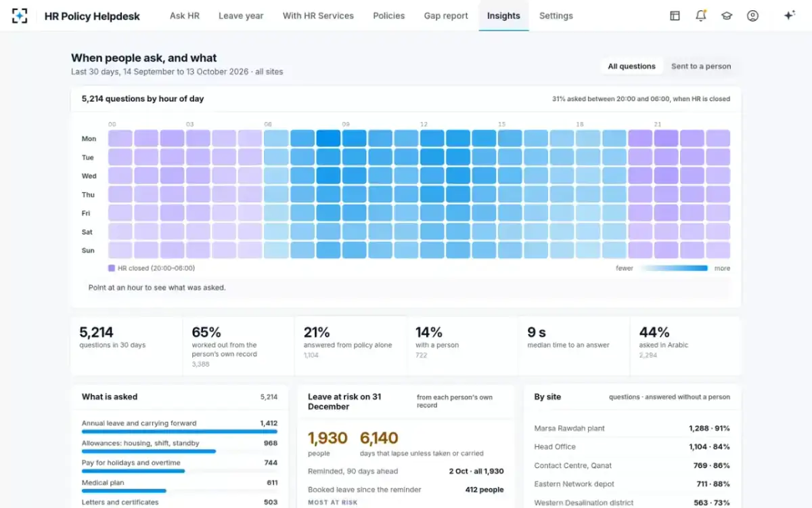Viewport: 812px width, 508px height.
Task: Click the Annual leave blue progress bar
Action: click(x=179, y=431)
